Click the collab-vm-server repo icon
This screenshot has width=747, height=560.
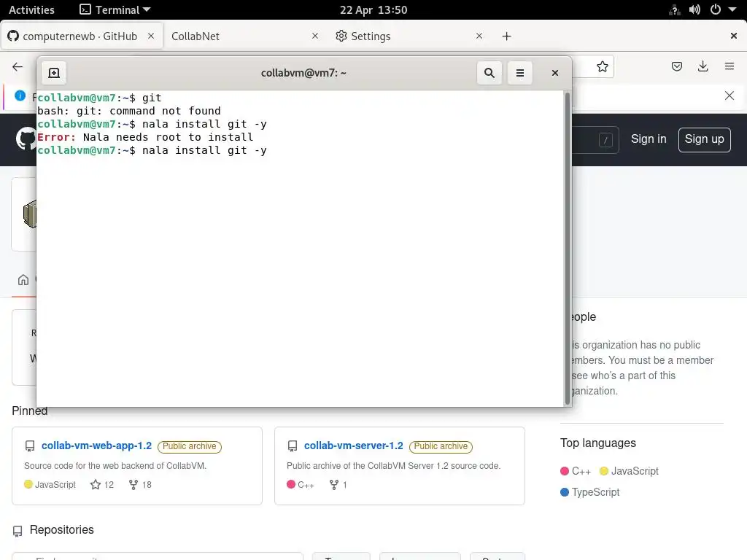(293, 446)
